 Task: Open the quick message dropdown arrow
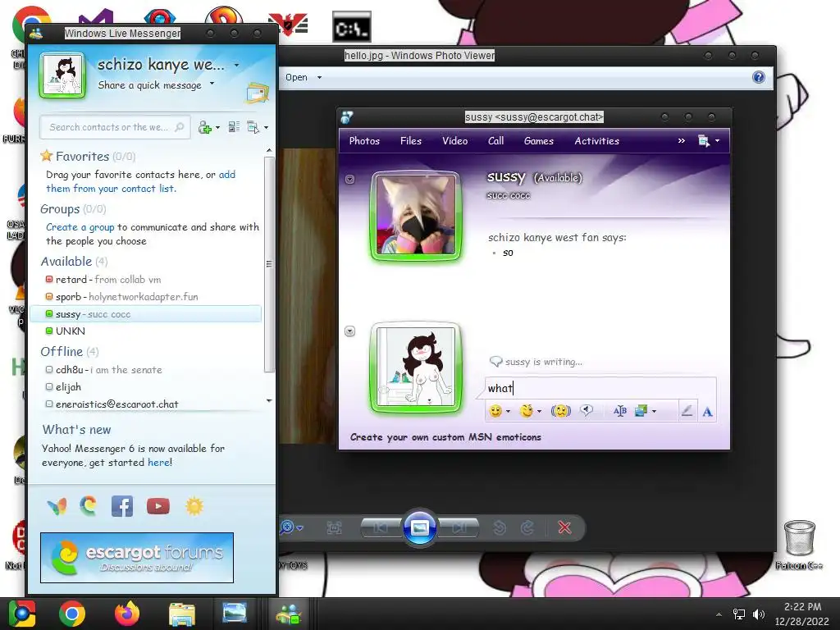click(x=212, y=84)
